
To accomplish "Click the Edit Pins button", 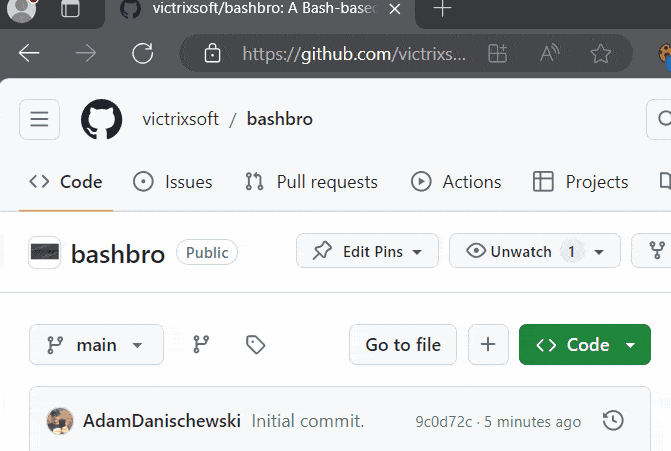I will [367, 251].
